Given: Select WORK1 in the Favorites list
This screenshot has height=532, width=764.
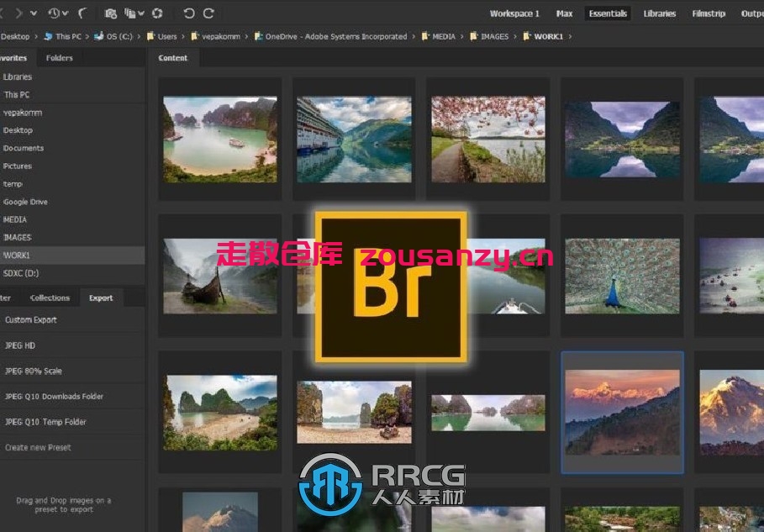Looking at the screenshot, I should point(72,255).
